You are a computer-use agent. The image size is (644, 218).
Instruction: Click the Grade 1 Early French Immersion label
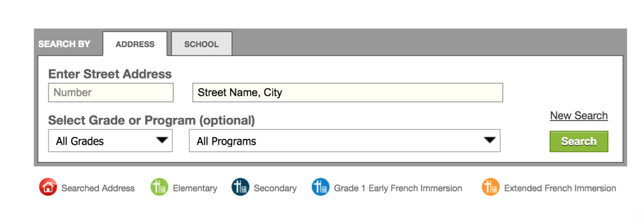(x=398, y=188)
